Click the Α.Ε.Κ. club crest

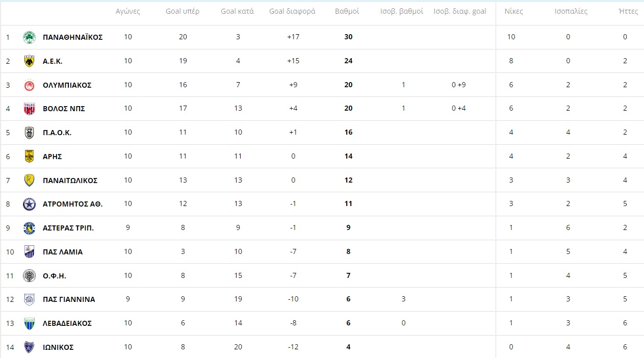30,61
